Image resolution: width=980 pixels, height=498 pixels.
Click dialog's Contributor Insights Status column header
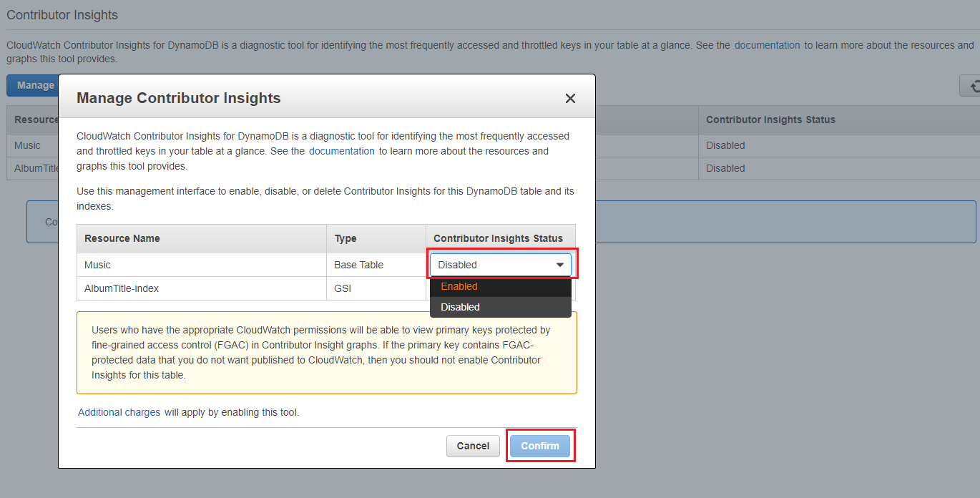(x=498, y=238)
